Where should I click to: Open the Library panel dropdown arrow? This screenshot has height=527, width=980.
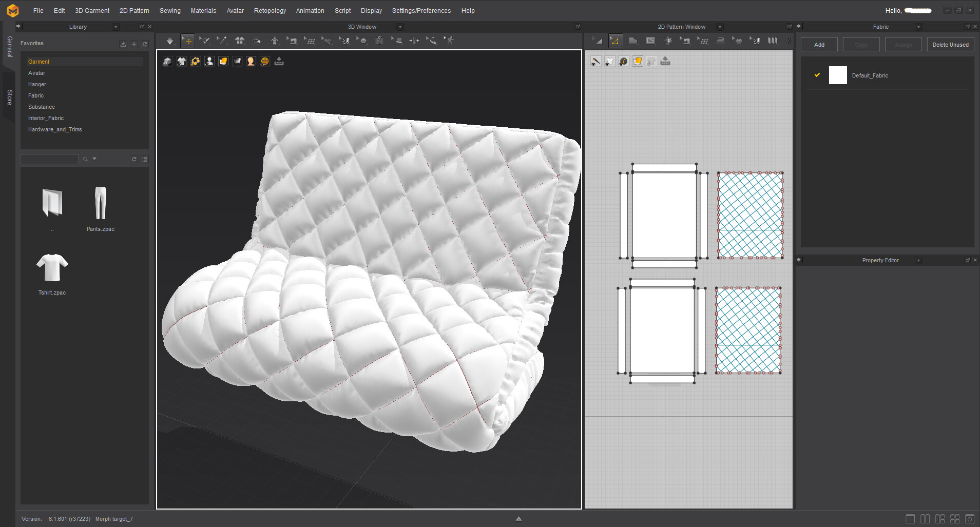pos(116,27)
